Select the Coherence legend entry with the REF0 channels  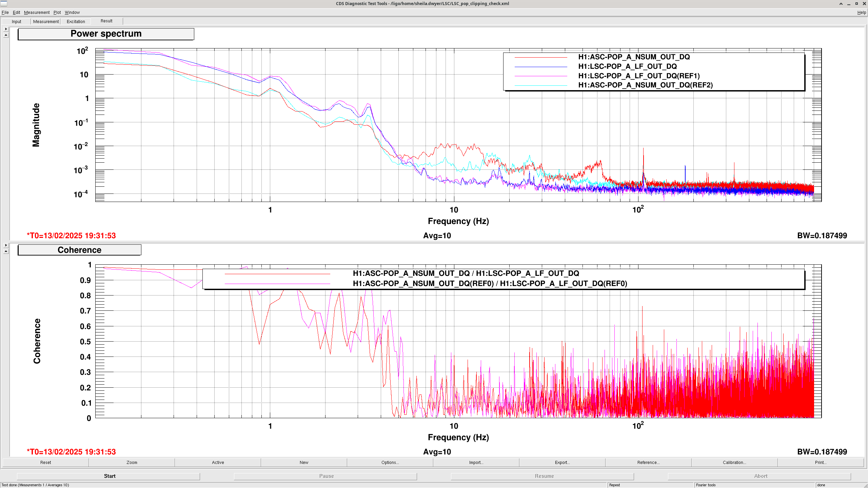(490, 284)
